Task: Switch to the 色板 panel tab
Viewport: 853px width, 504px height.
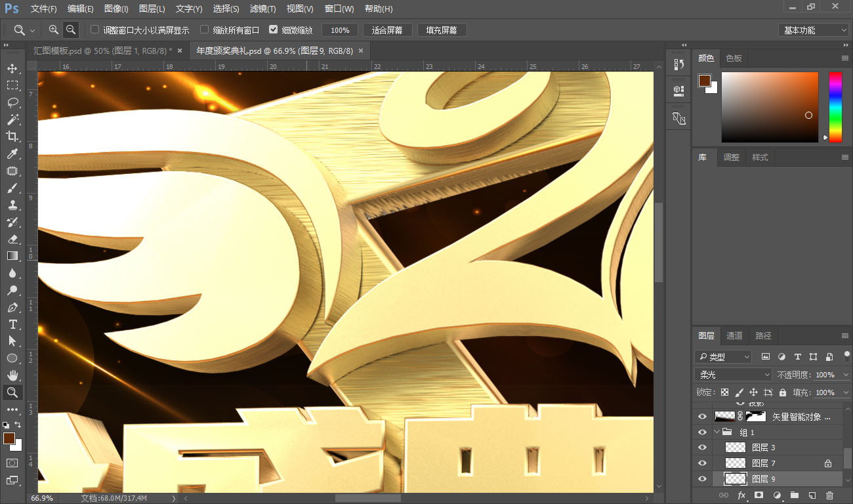Action: 734,58
